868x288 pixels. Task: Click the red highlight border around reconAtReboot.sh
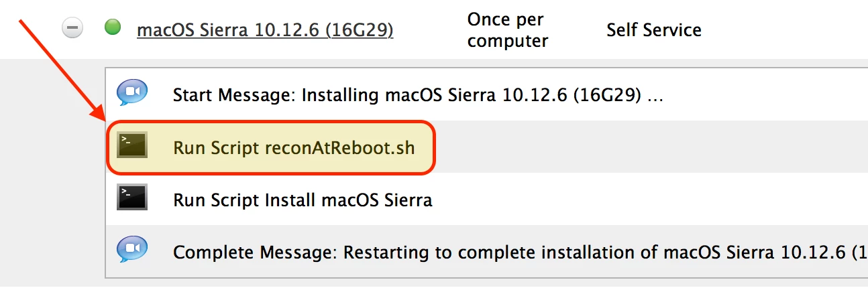272,121
